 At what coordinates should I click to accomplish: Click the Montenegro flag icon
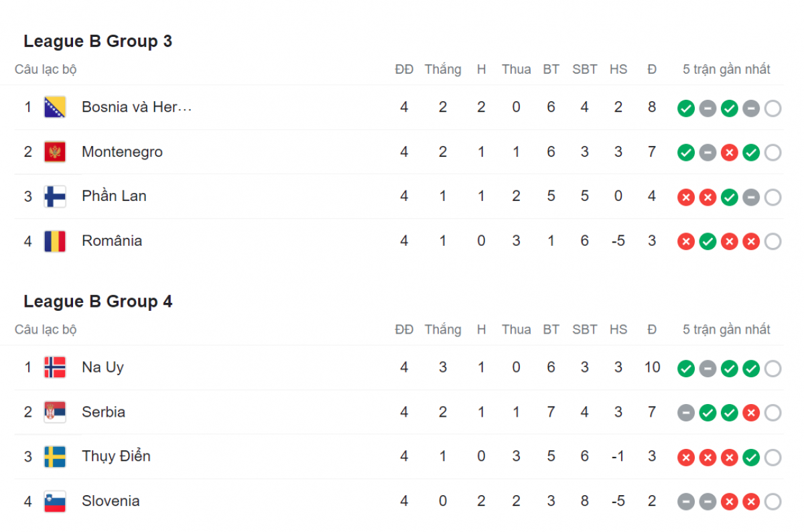(x=55, y=152)
